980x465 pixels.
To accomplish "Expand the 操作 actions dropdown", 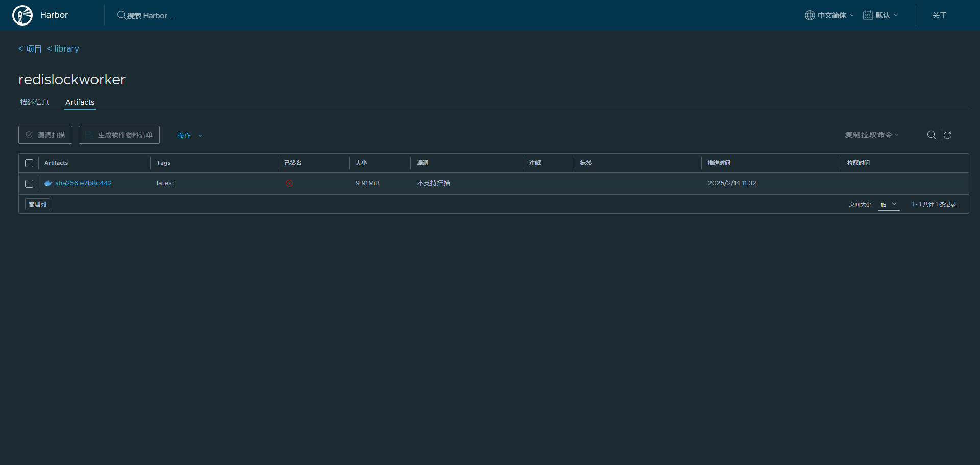I will coord(190,135).
